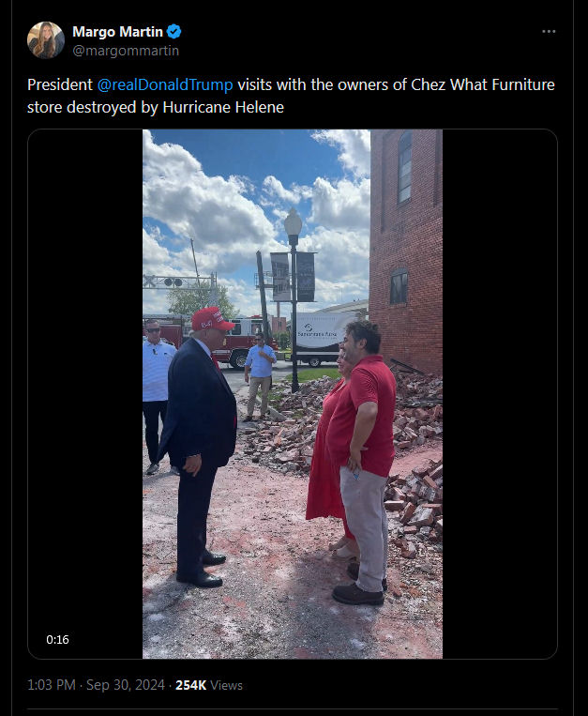The height and width of the screenshot is (716, 588).
Task: Open the 1:03 PM timestamp link
Action: (x=51, y=685)
